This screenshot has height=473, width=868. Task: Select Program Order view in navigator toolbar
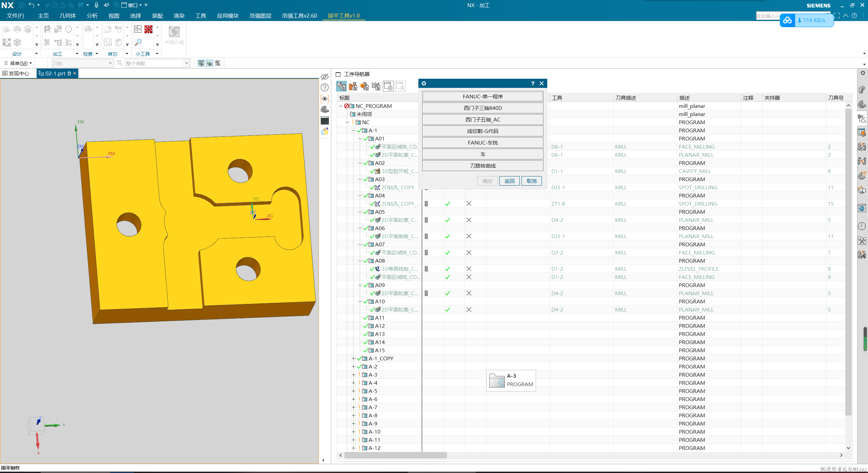pos(341,87)
